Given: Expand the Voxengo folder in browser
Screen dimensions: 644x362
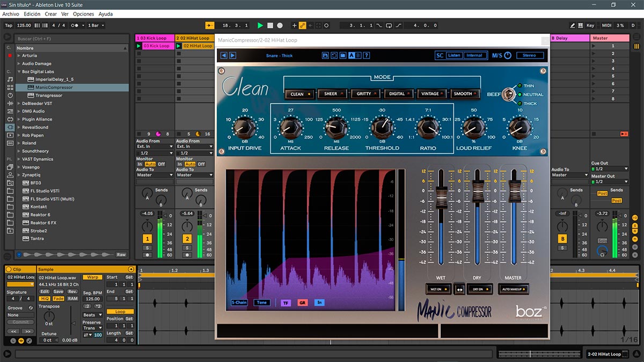Looking at the screenshot, I should point(19,167).
